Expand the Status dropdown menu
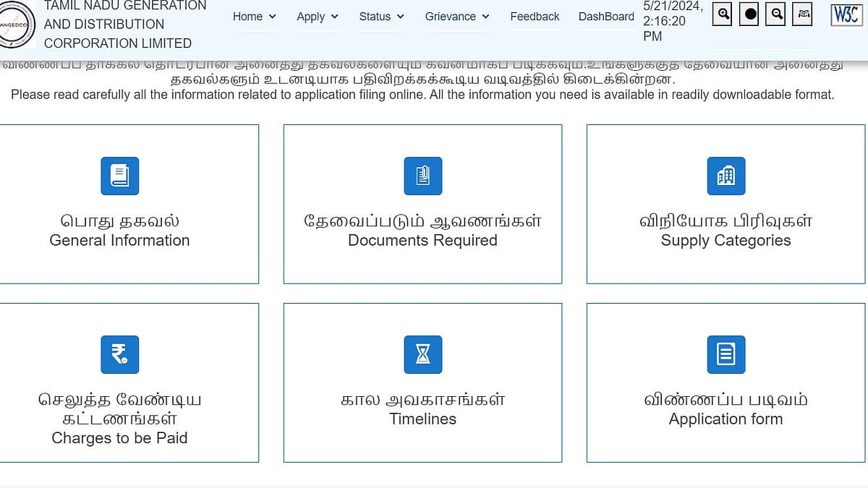 coord(381,16)
